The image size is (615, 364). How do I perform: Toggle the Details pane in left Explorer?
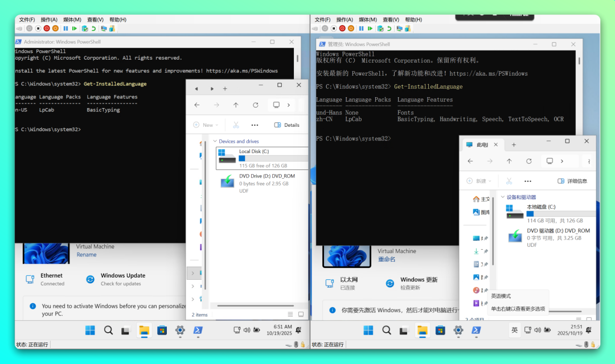(286, 125)
